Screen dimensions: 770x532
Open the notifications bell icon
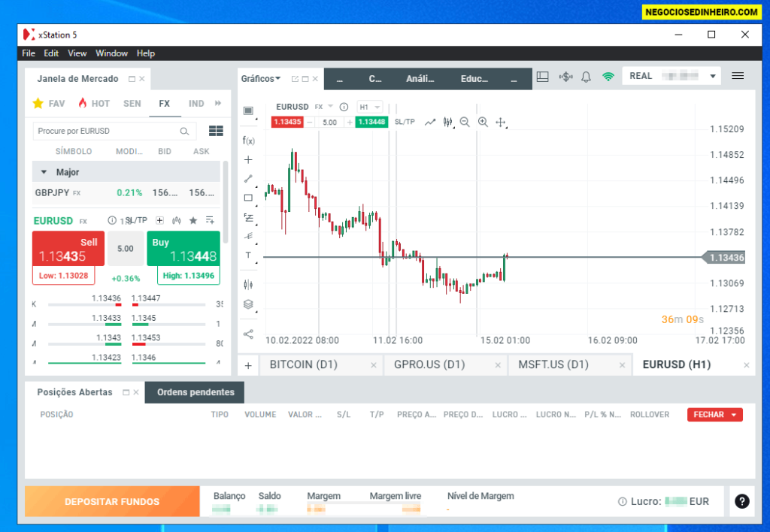tap(586, 77)
